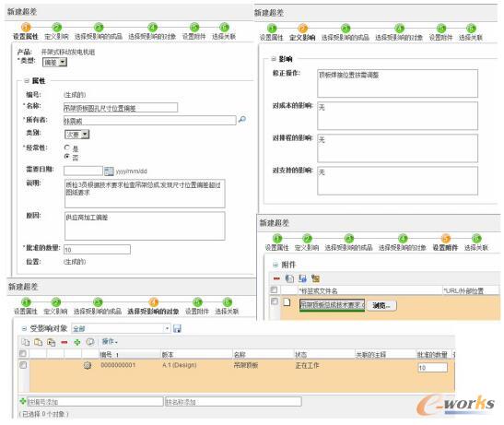504x425 pixels.
Task: Click the 原因 text area
Action: pos(145,226)
